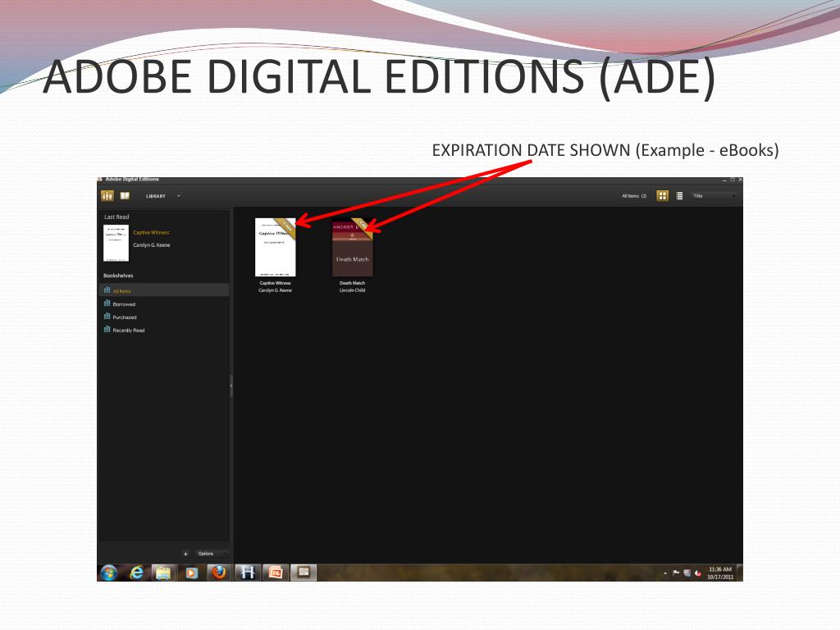The image size is (840, 630).
Task: Open Windows Explorer from taskbar
Action: pyautogui.click(x=163, y=573)
